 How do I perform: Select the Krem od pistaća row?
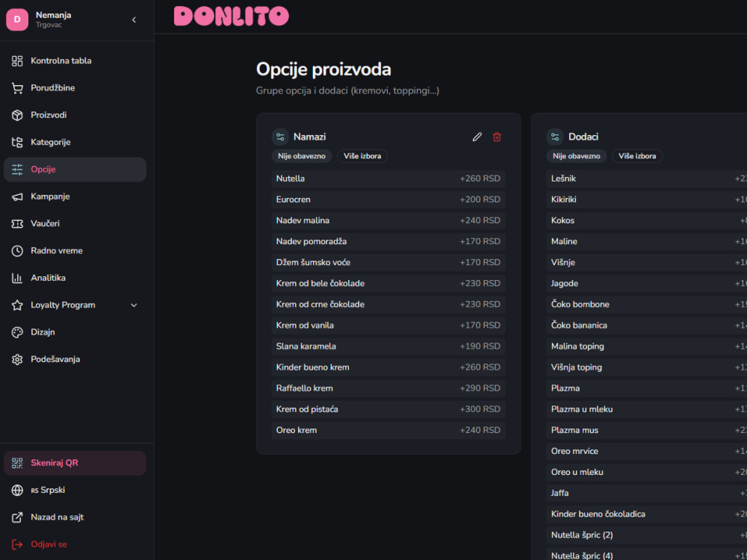(388, 409)
